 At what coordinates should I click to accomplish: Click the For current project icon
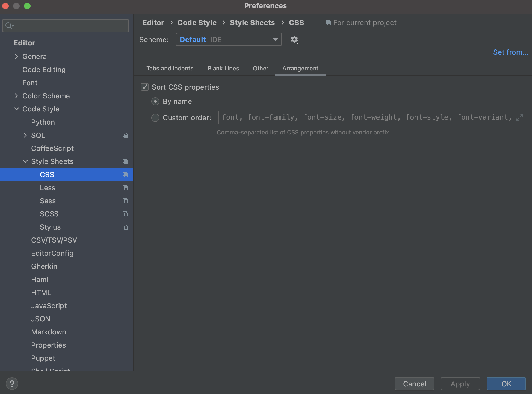[x=328, y=23]
